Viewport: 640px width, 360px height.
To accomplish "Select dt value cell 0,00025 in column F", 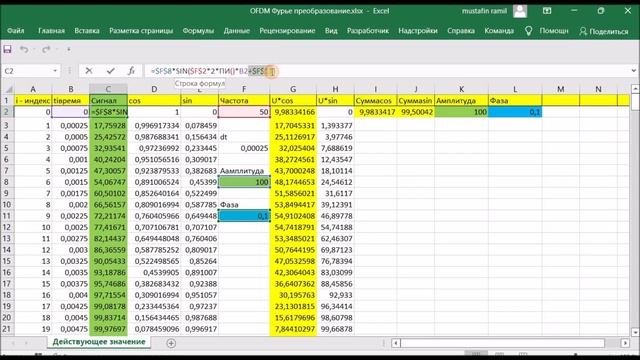I will tap(244, 148).
